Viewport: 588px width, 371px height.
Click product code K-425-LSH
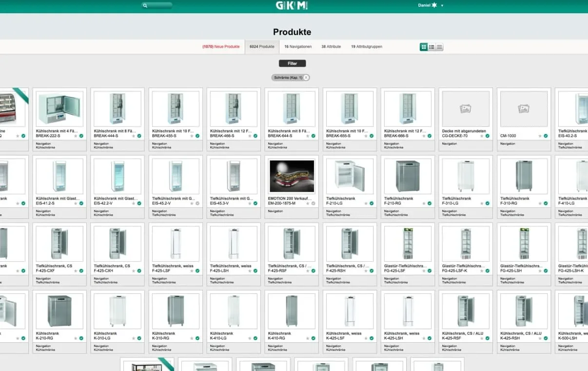(x=393, y=338)
